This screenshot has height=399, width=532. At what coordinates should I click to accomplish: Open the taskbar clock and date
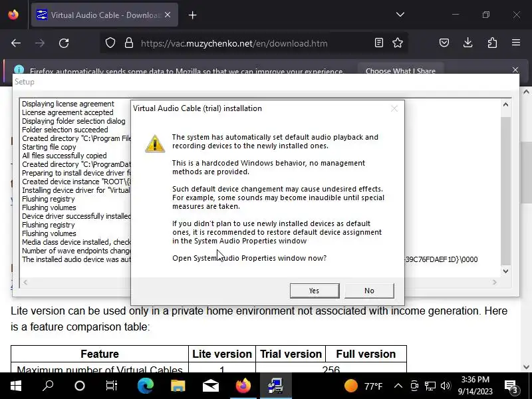point(475,386)
